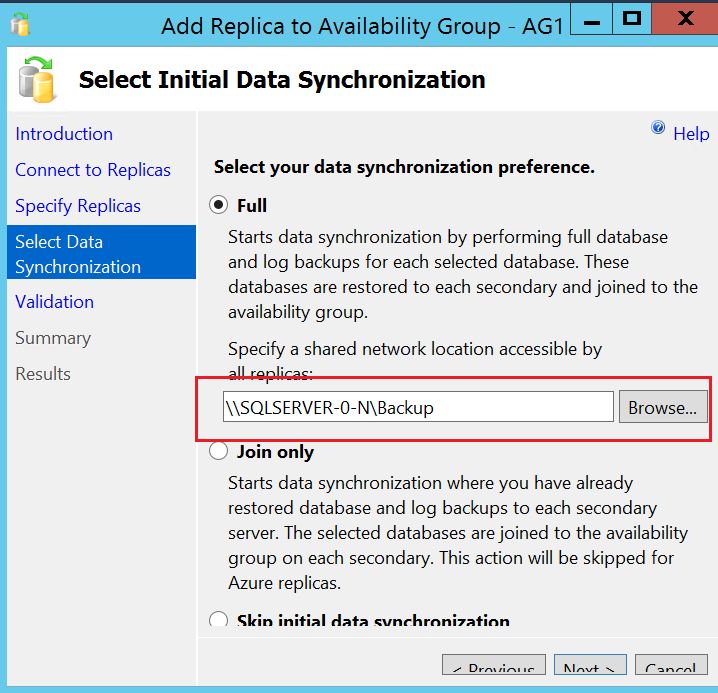Navigate to the Specify Replicas step
Screen dimensions: 718x693
(x=78, y=206)
